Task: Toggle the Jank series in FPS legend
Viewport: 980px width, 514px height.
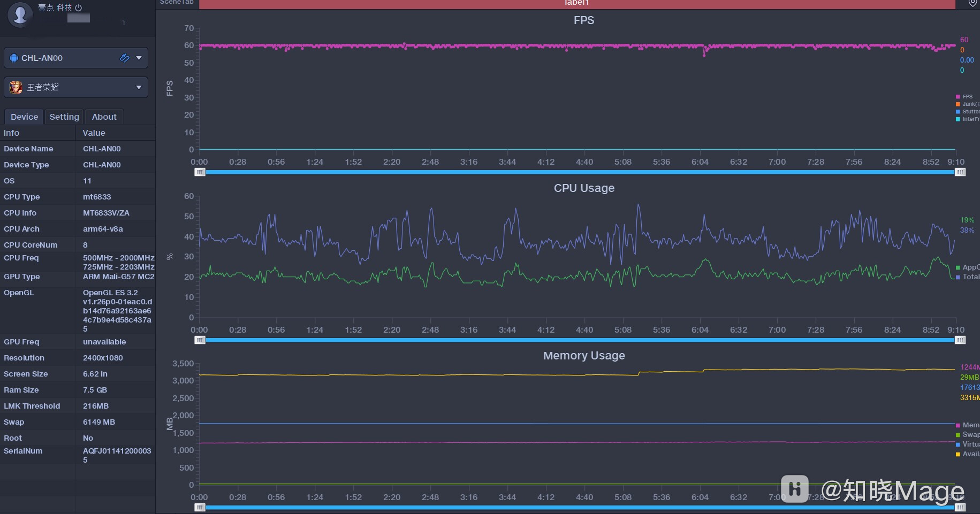Action: pyautogui.click(x=968, y=104)
